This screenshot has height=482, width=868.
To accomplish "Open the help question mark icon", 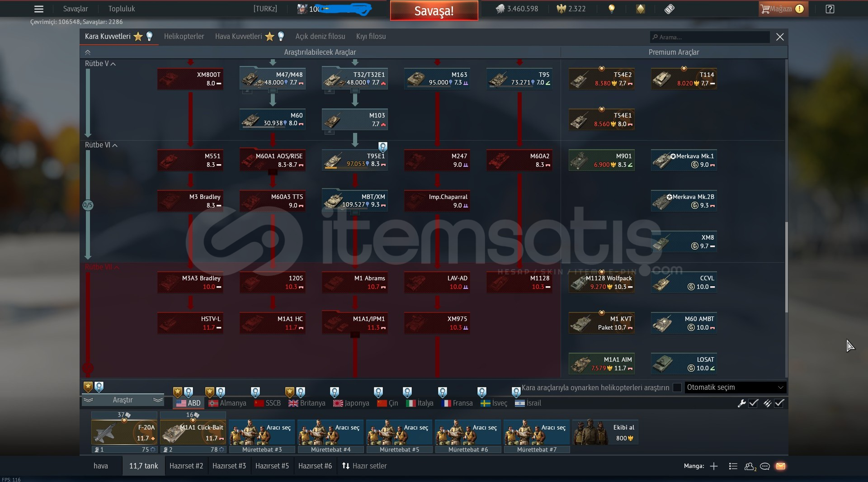I will click(x=830, y=9).
